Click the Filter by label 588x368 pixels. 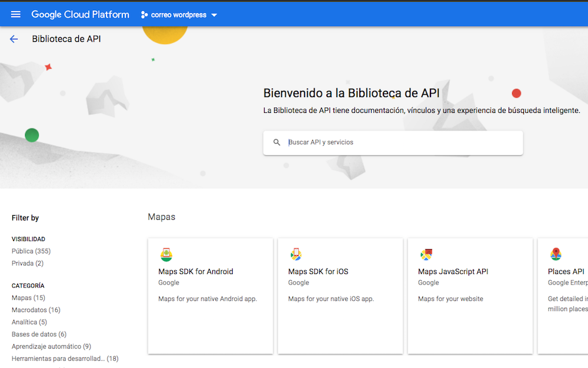point(25,218)
